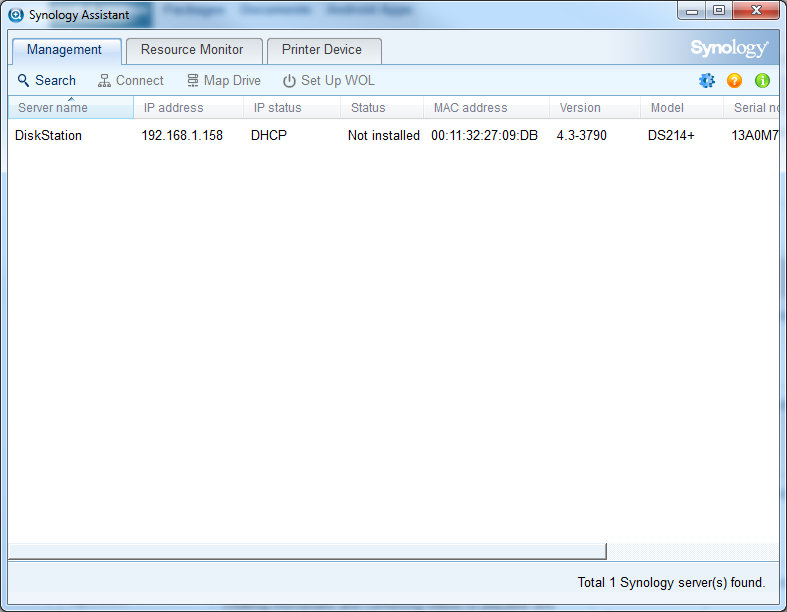
Task: Sort by Serial number column header
Action: (751, 107)
